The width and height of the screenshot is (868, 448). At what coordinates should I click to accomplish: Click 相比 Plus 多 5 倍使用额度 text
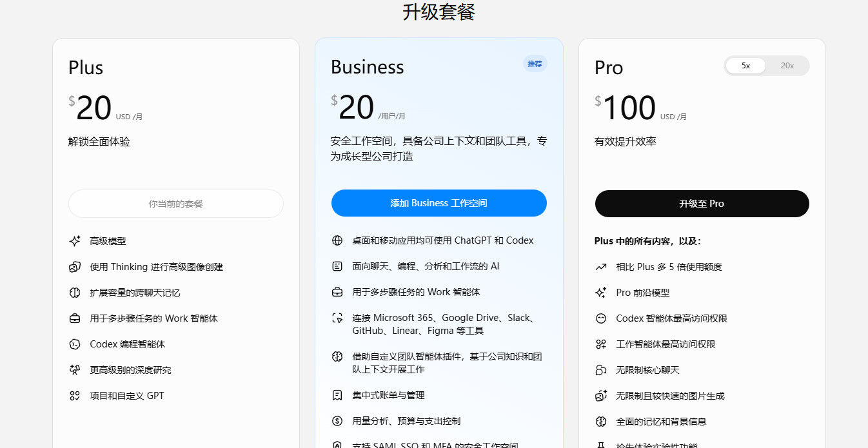(669, 267)
